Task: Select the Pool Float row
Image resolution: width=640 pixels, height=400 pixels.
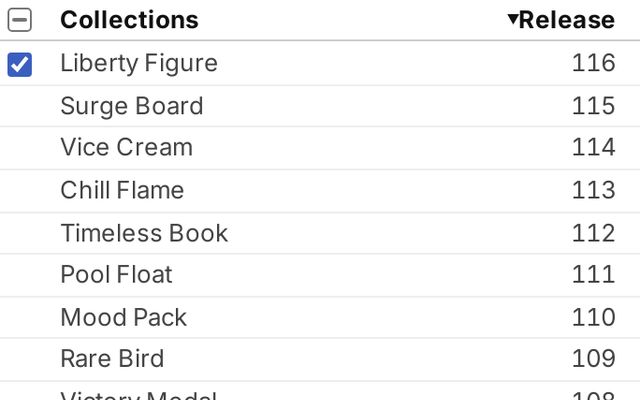Action: point(320,275)
